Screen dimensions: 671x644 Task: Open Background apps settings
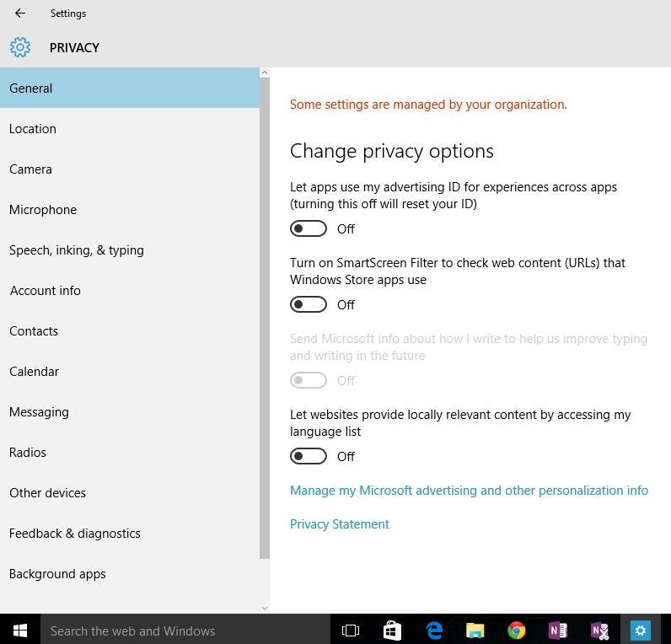point(130,573)
